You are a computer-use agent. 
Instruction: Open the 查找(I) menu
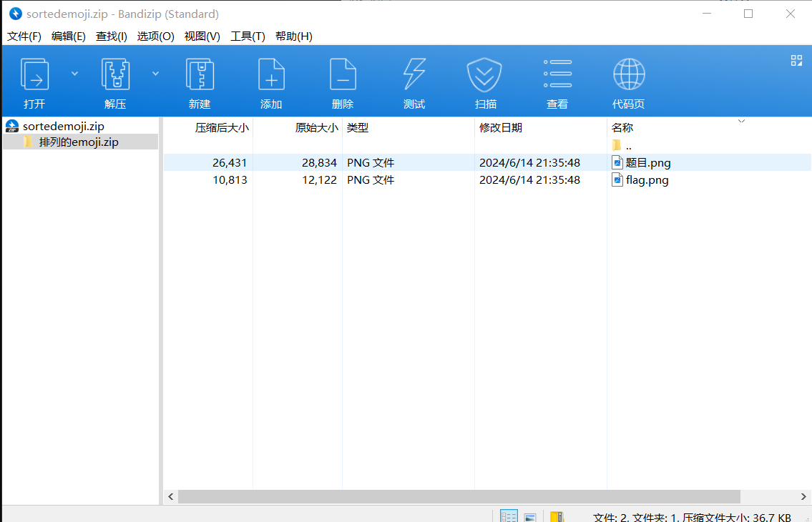click(112, 36)
